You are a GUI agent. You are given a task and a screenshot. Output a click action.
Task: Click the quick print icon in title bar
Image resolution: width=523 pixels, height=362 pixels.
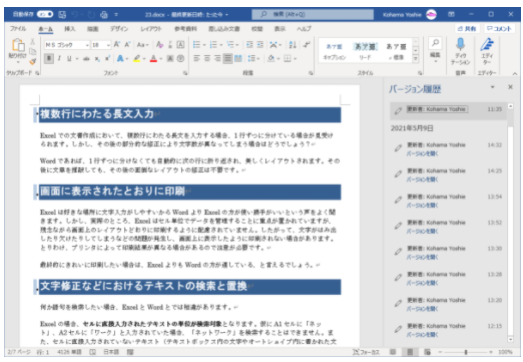104,14
